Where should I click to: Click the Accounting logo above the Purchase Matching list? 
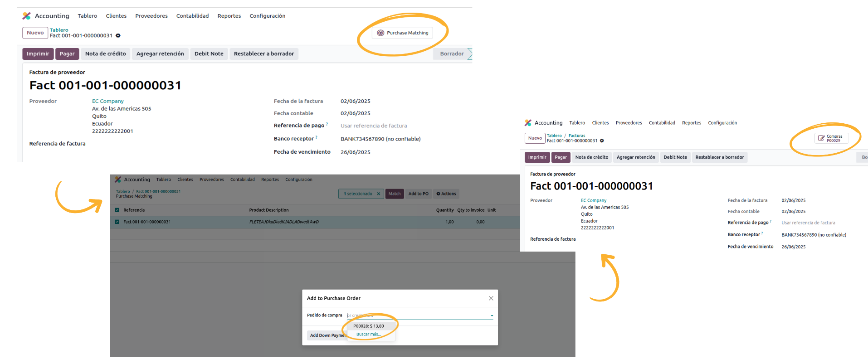tap(118, 179)
